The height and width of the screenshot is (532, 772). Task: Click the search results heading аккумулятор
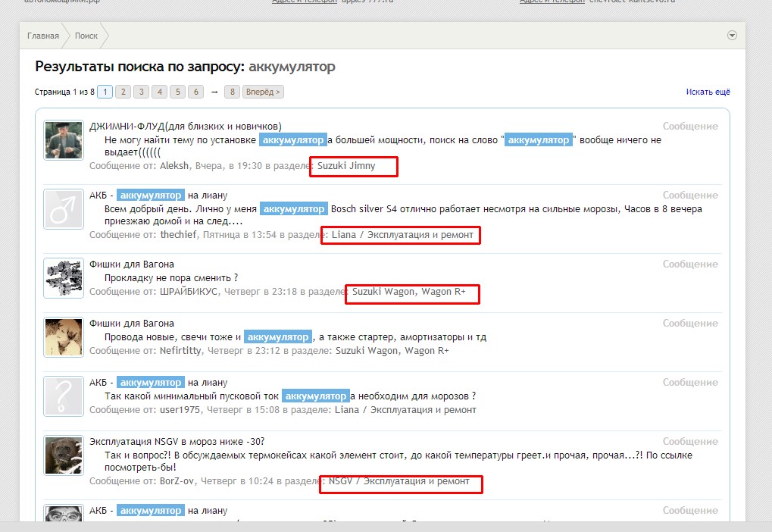(292, 67)
